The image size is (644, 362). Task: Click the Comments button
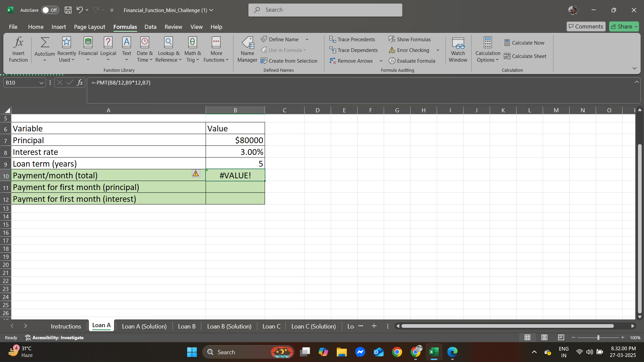(x=586, y=26)
